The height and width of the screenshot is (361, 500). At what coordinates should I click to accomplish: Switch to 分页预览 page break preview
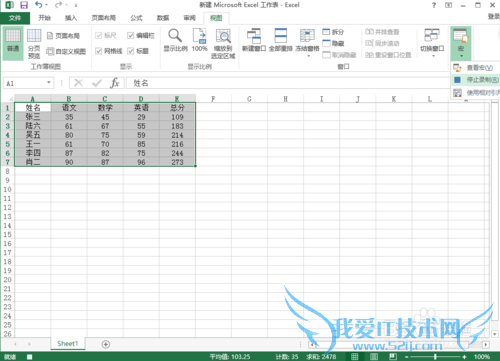click(34, 44)
